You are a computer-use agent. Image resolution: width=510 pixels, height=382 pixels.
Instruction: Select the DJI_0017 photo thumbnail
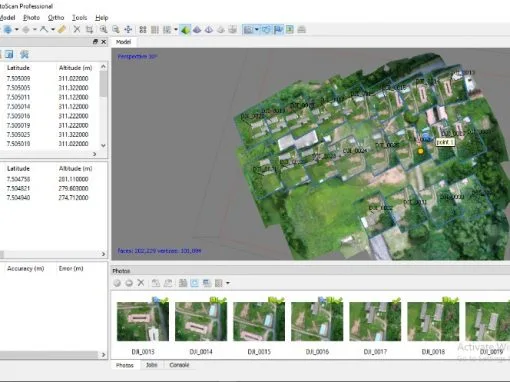click(375, 322)
